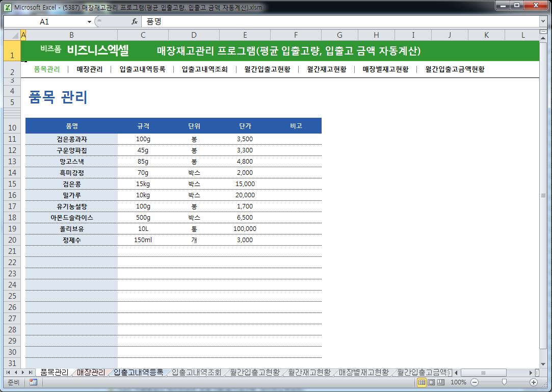Click the vertical scrollbar thumb
This screenshot has width=552, height=392.
(x=543, y=195)
